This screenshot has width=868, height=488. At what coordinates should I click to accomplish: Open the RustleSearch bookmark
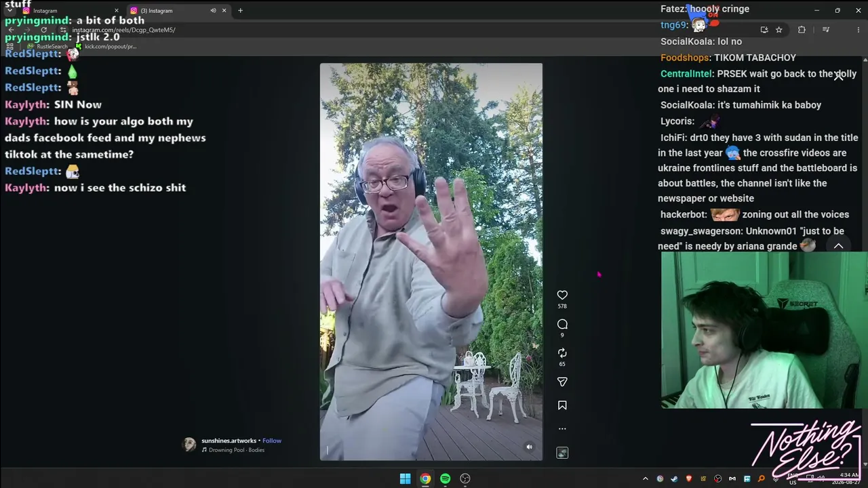pos(47,47)
